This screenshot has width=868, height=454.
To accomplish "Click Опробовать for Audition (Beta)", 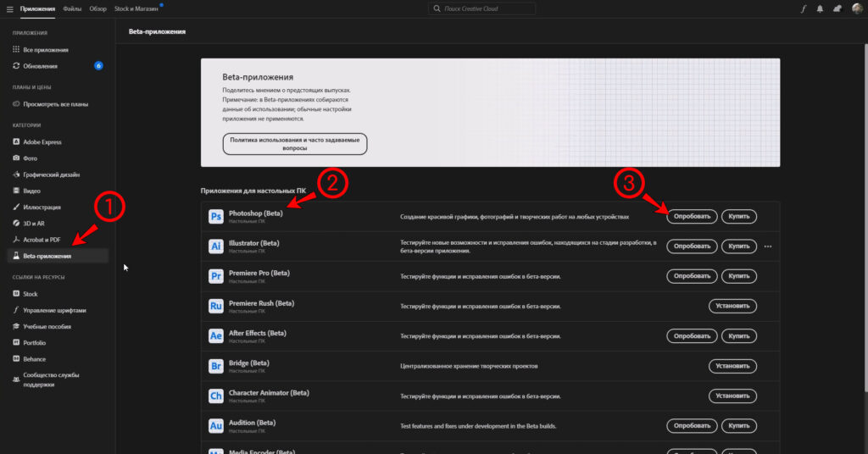I will [692, 426].
